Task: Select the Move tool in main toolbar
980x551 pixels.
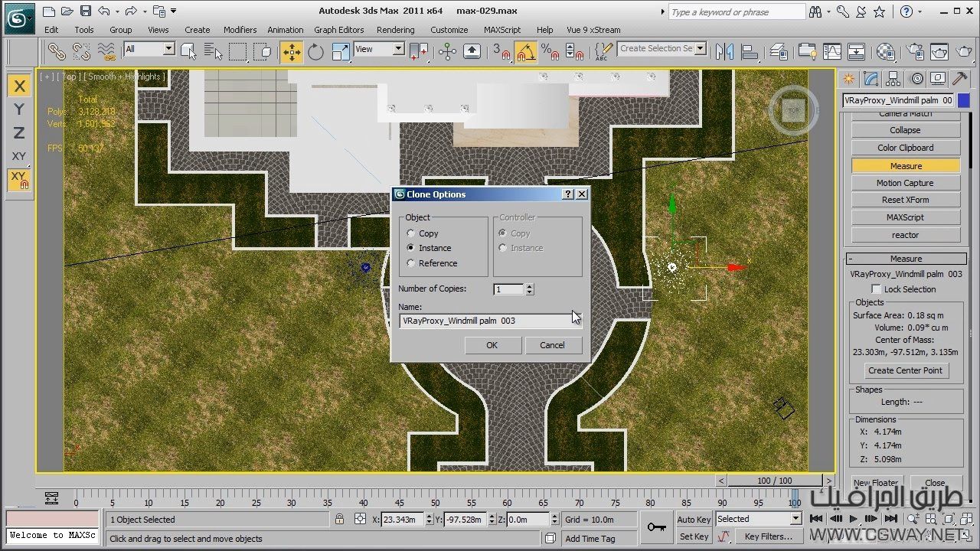Action: 291,51
